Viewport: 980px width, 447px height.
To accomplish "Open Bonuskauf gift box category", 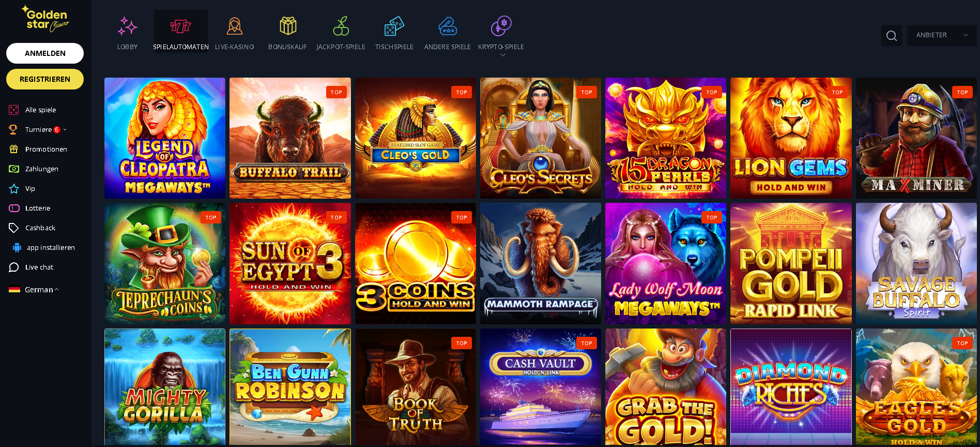I will click(x=288, y=26).
